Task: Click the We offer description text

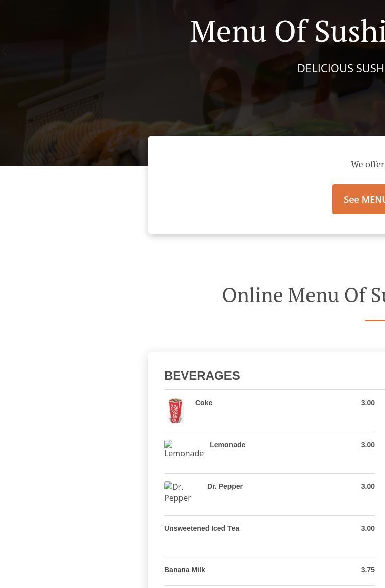Action: pyautogui.click(x=368, y=164)
